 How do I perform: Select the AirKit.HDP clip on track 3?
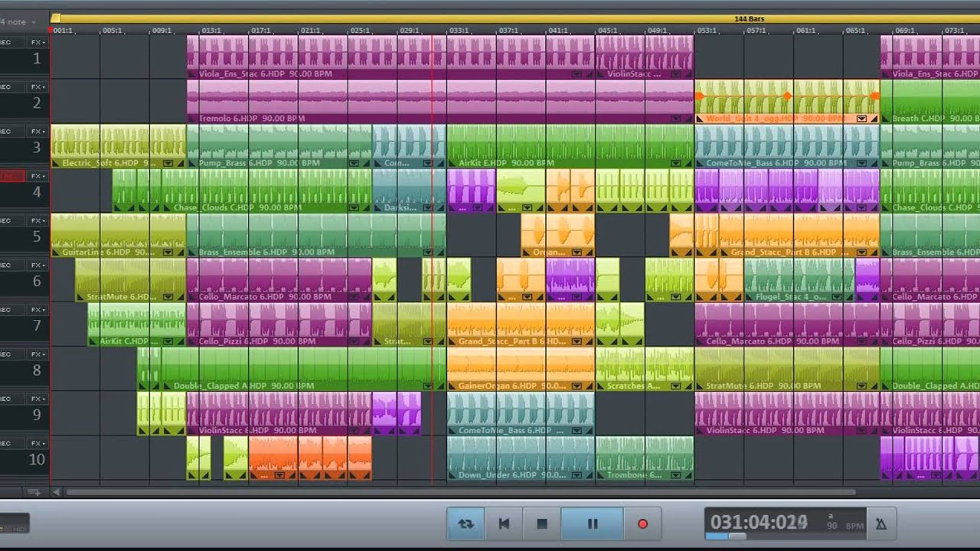click(570, 145)
